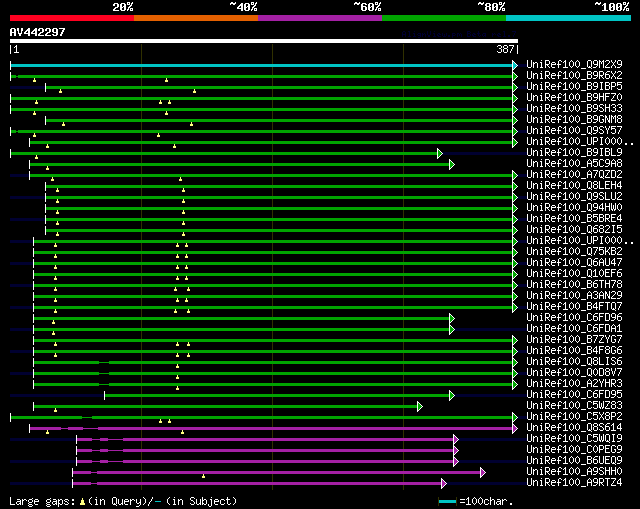
Task: Click the UniRef100_B9SH33 label
Action: (574, 108)
